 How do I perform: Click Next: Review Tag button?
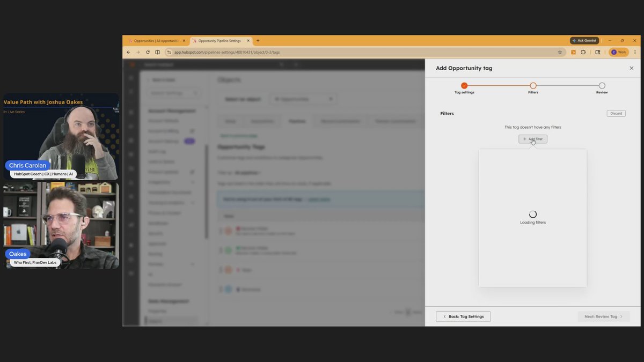[604, 316]
